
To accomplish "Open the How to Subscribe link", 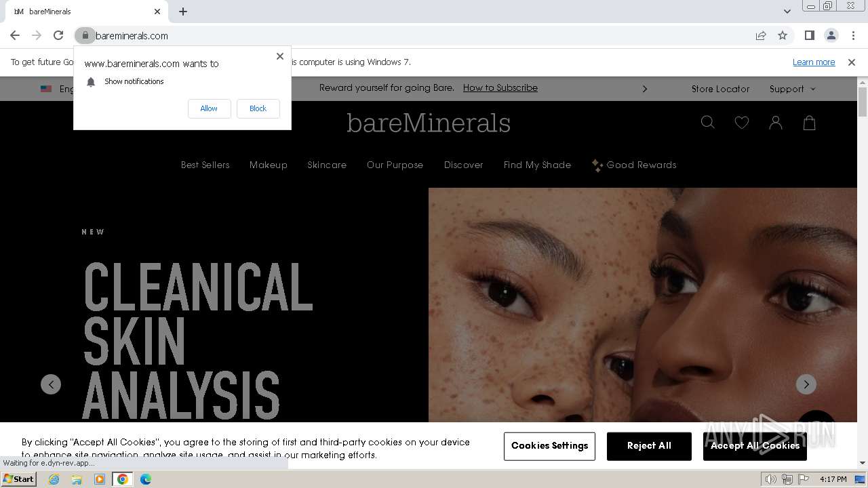I will 500,88.
